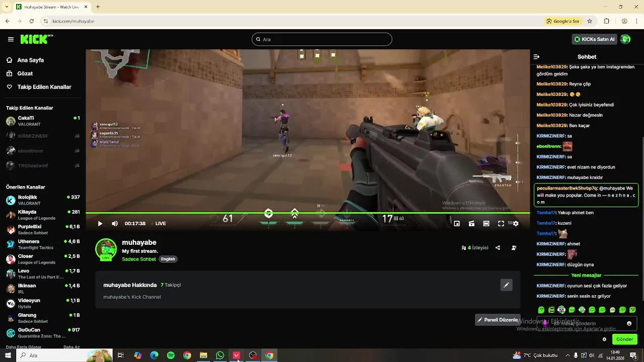Click KICKs Satın Al button

pyautogui.click(x=595, y=39)
